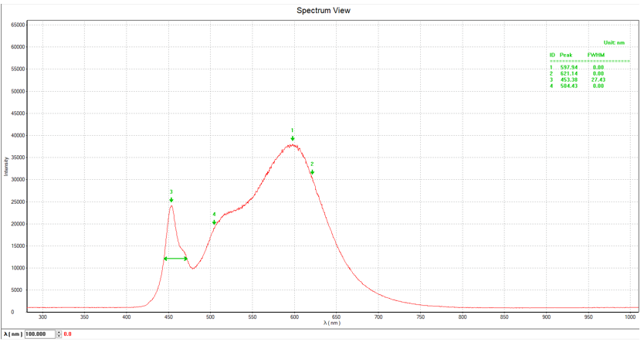
Task: Click the λ ( nm ) x-axis label under the chart
Action: point(332,323)
